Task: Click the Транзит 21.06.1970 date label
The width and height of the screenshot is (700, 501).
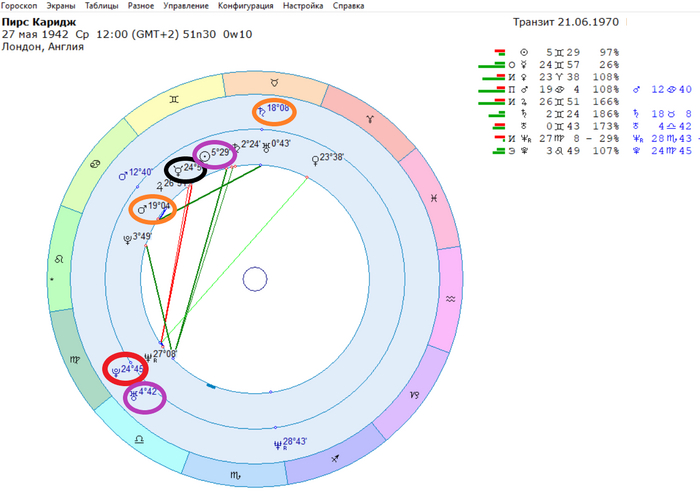Action: [571, 23]
